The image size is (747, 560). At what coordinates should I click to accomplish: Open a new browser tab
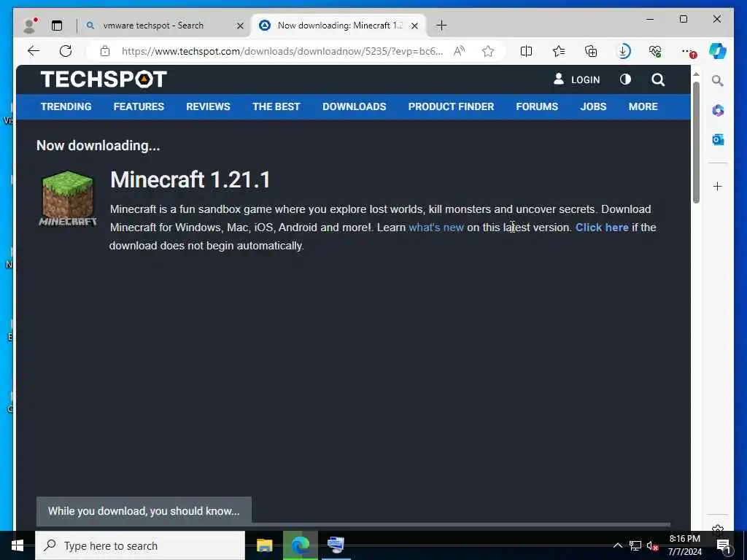coord(441,26)
